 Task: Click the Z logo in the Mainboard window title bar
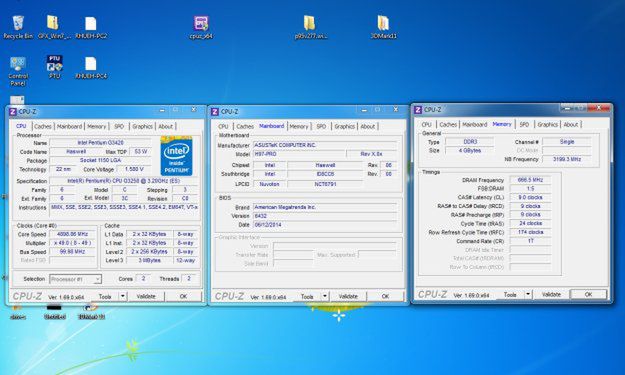click(215, 112)
